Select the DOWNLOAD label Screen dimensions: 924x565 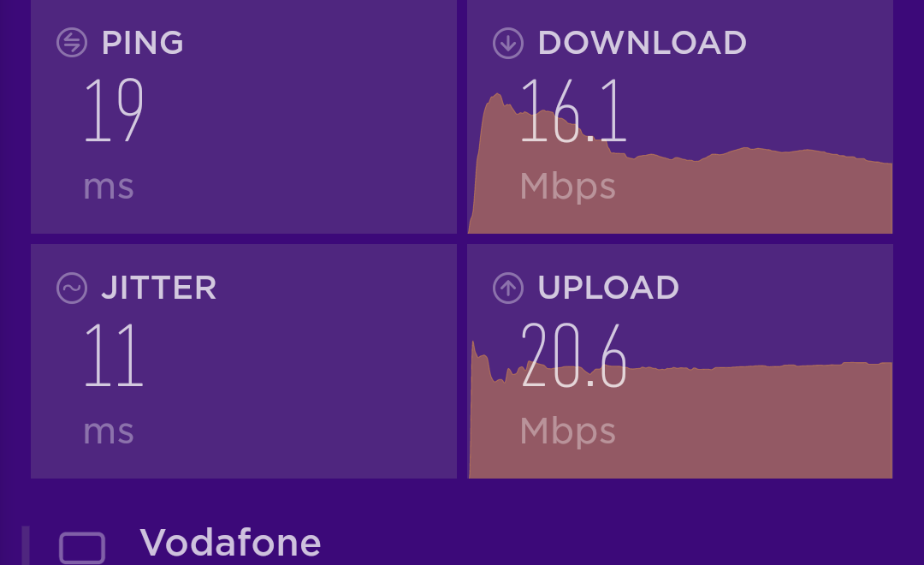[643, 43]
